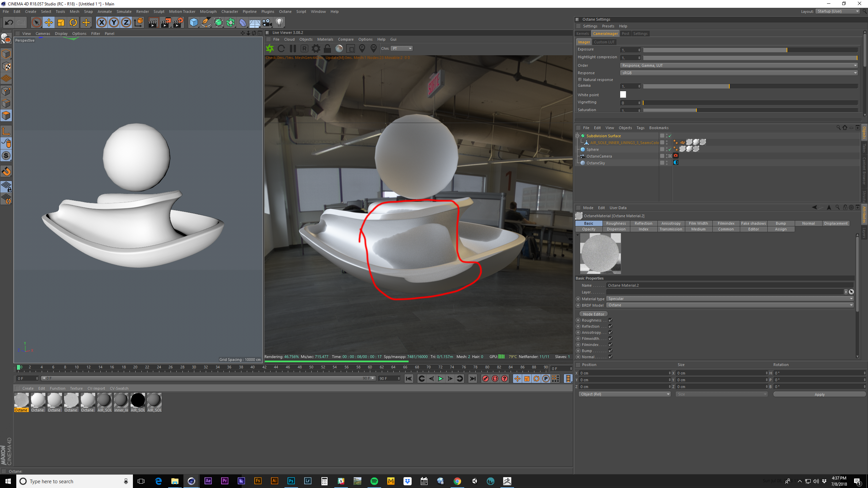Enable the Natural response checkbox
The width and height of the screenshot is (868, 488).
coord(580,80)
